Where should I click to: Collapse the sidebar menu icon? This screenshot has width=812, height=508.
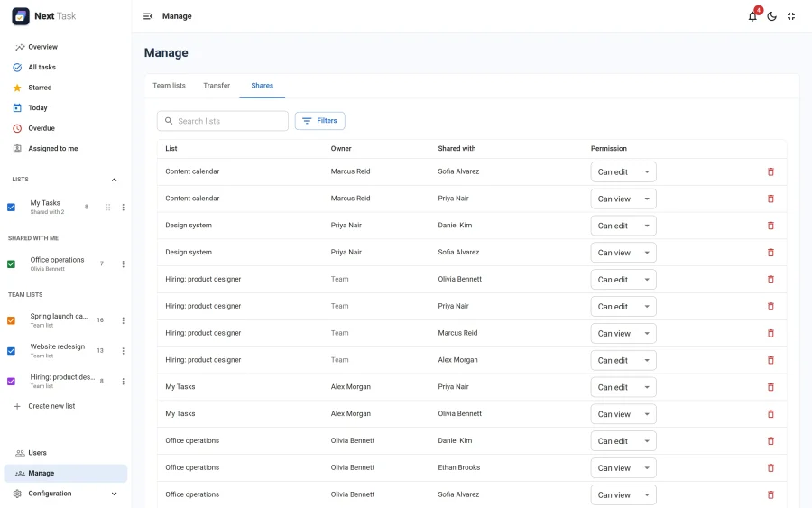(x=148, y=16)
